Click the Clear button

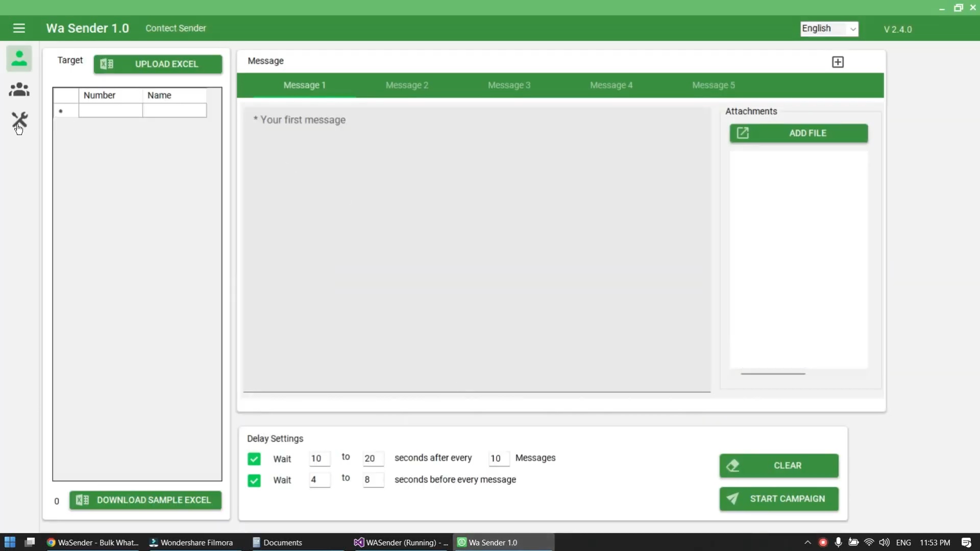[779, 465]
